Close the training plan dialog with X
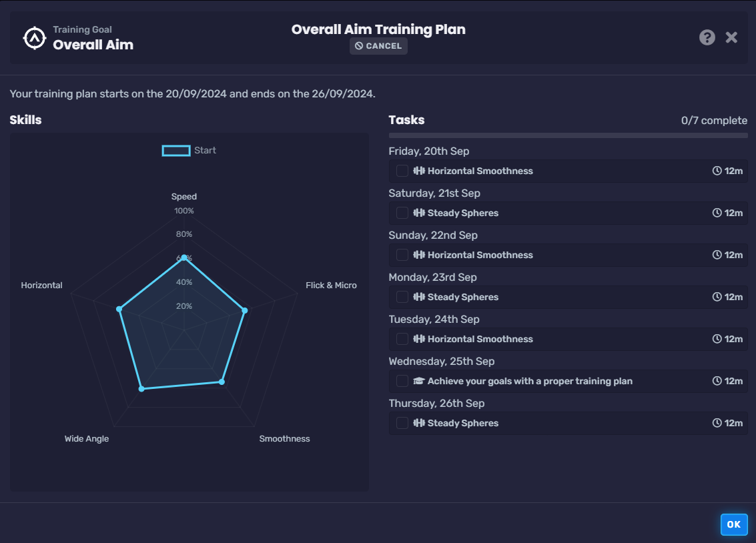This screenshot has height=543, width=756. [x=731, y=37]
